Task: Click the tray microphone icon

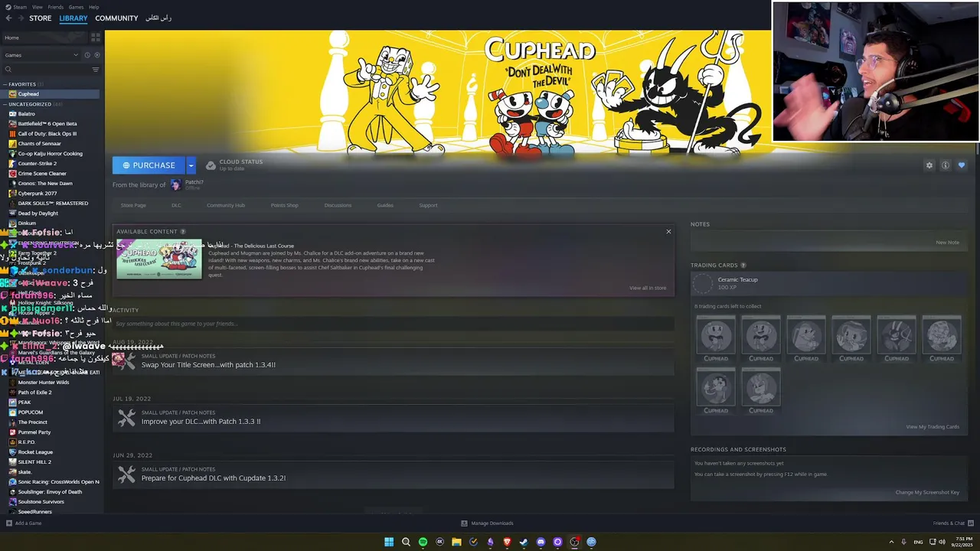Action: 904,542
